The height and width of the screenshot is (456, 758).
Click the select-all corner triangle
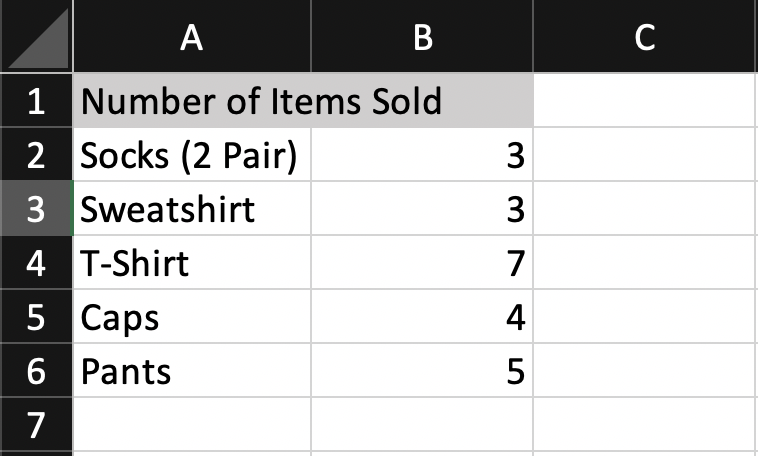pos(40,40)
